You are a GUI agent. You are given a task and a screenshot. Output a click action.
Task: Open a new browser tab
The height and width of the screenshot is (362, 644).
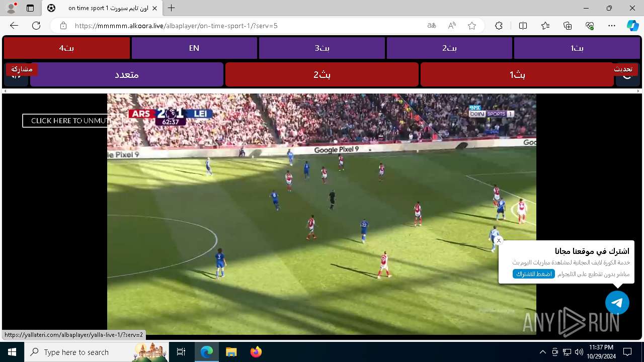pos(172,8)
